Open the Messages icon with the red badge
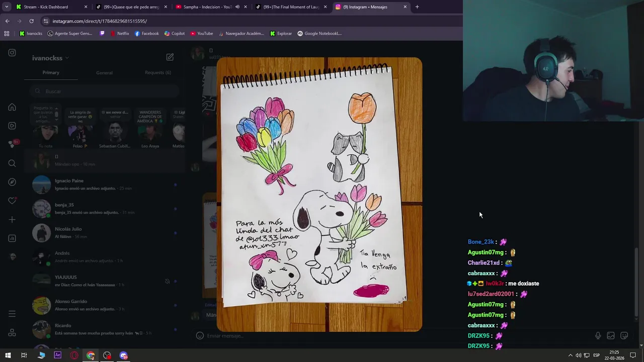 point(12,144)
